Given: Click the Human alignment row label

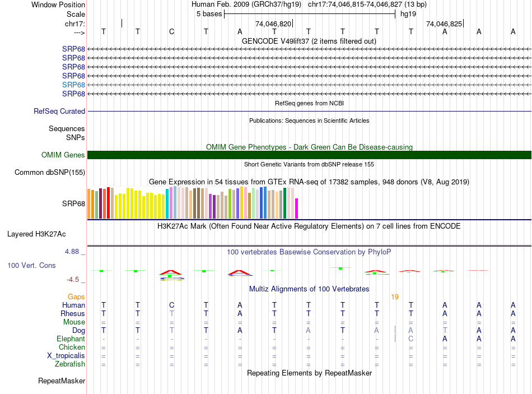Looking at the screenshot, I should coord(73,305).
